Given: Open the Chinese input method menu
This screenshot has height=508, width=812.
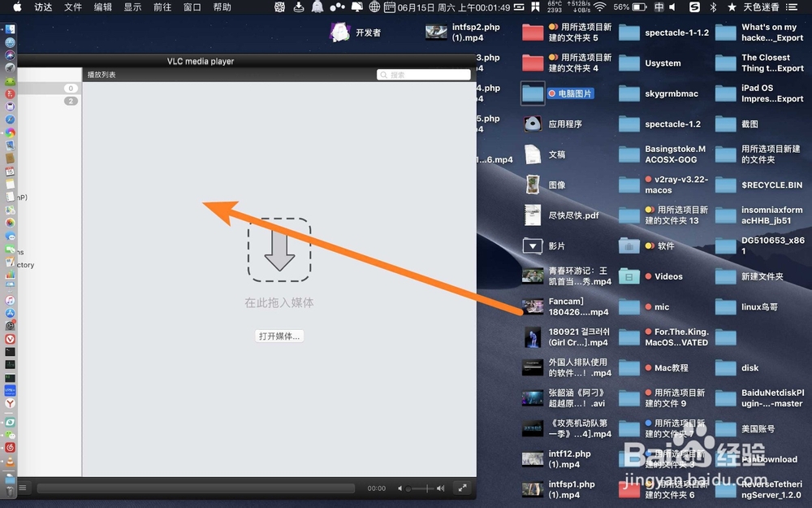Looking at the screenshot, I should 659,7.
